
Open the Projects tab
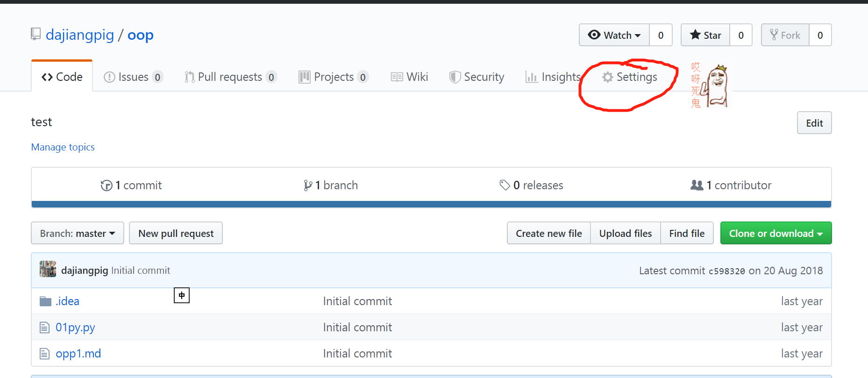click(334, 77)
